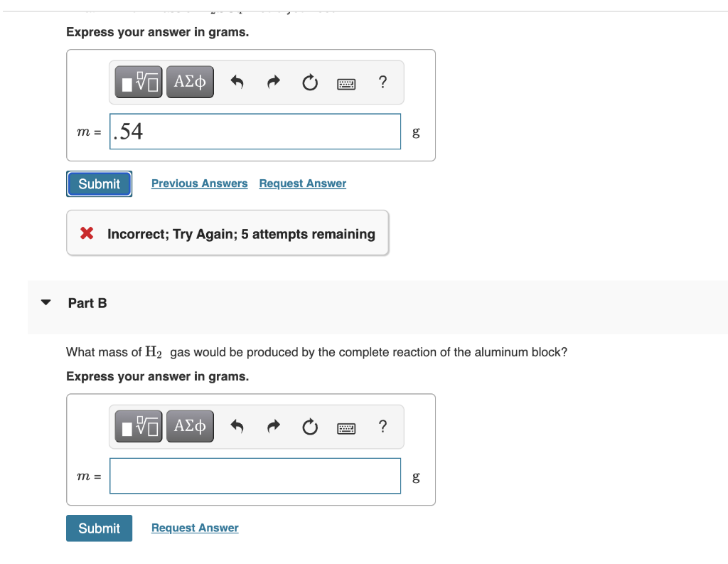This screenshot has width=728, height=564.
Task: Open equation editor help for Part B
Action: click(x=382, y=426)
